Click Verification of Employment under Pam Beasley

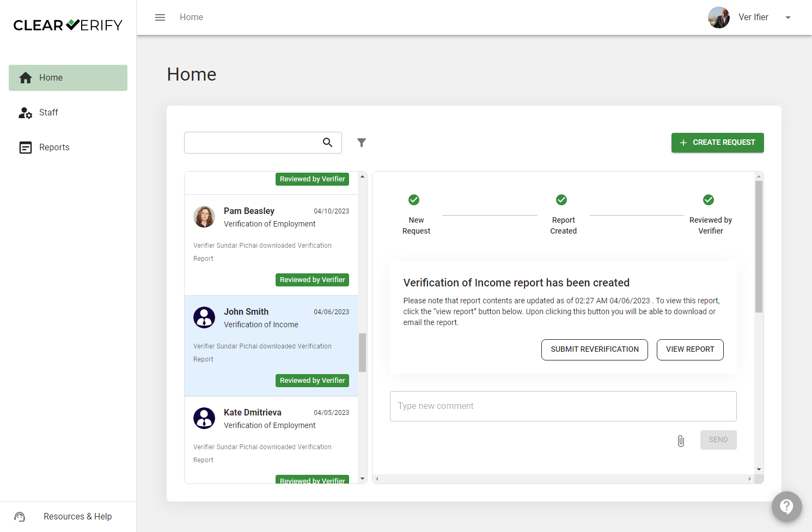(x=270, y=224)
